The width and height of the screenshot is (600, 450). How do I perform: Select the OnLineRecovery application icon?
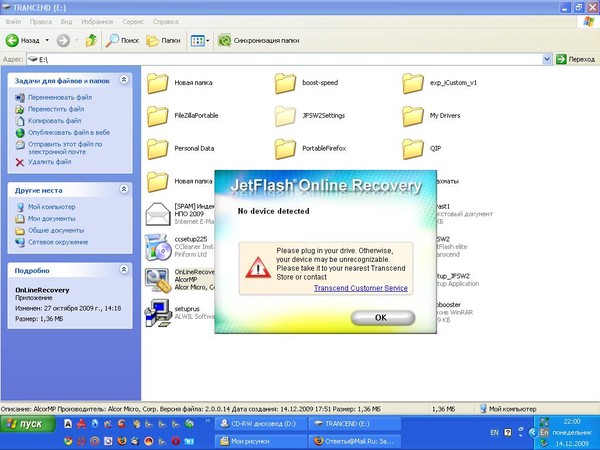pyautogui.click(x=158, y=280)
